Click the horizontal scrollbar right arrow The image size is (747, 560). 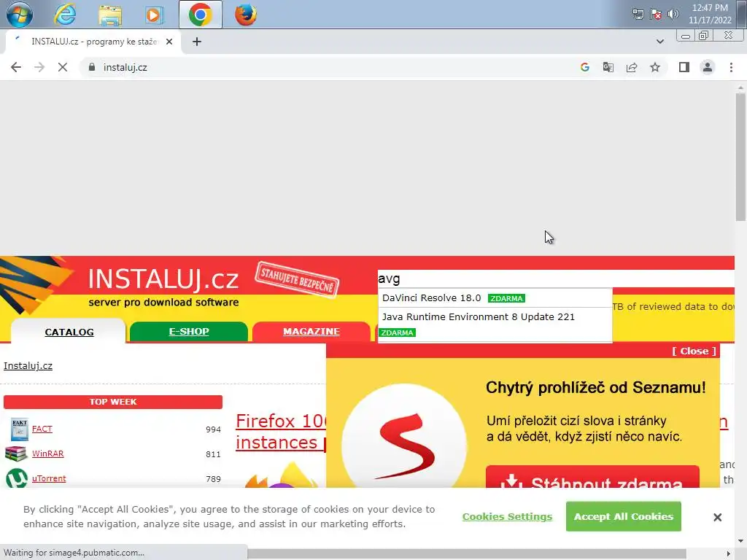[729, 553]
